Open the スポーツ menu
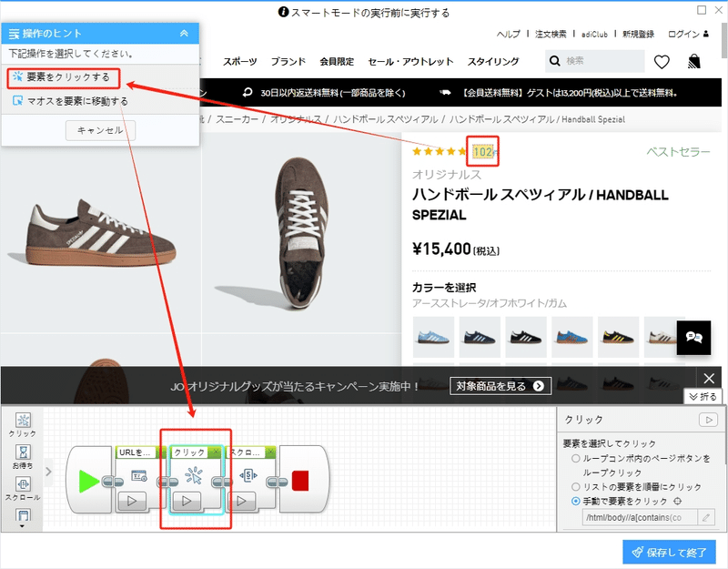Image resolution: width=728 pixels, height=569 pixels. tap(240, 61)
